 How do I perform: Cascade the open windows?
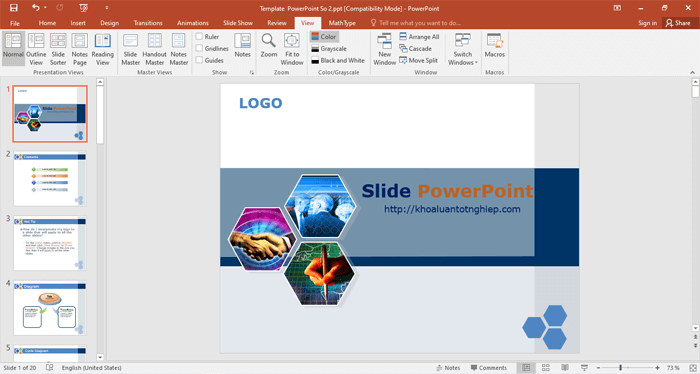(416, 49)
